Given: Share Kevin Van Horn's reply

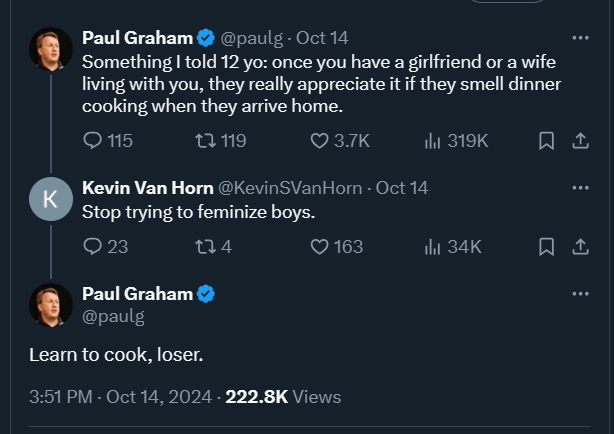Looking at the screenshot, I should tap(579, 246).
